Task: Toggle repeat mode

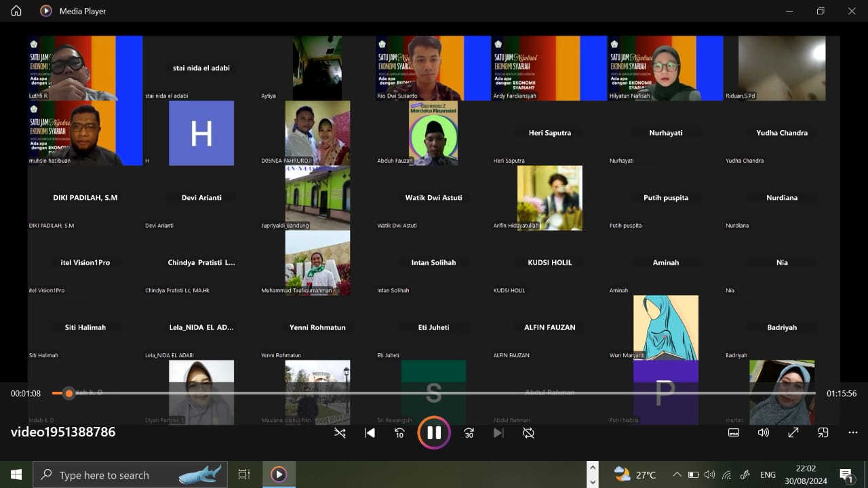Action: (528, 433)
